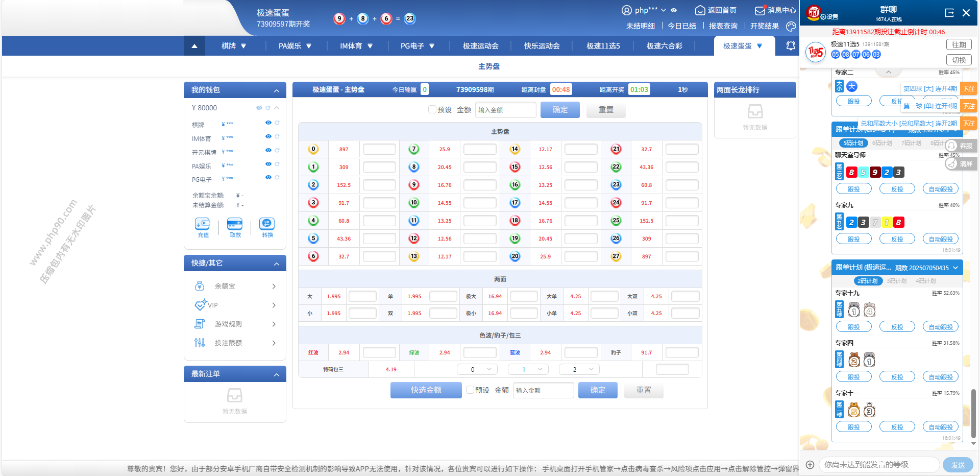Open the first 特码包三 number dropdown

pyautogui.click(x=477, y=369)
